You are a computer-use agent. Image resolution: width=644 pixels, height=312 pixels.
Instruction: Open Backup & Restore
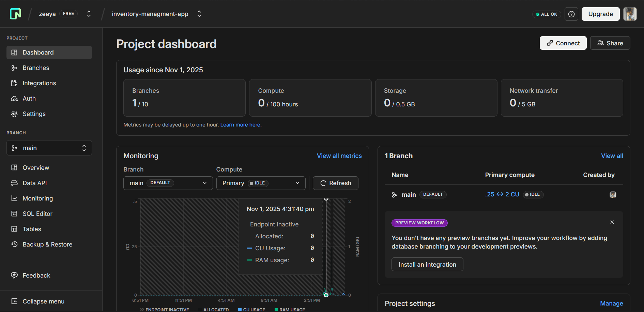click(47, 244)
